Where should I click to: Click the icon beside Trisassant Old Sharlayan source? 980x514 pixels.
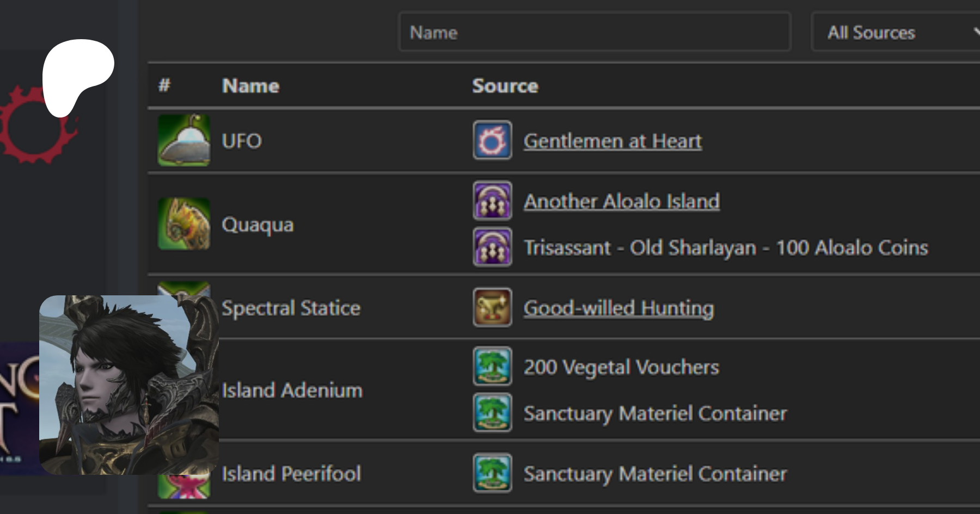point(492,247)
